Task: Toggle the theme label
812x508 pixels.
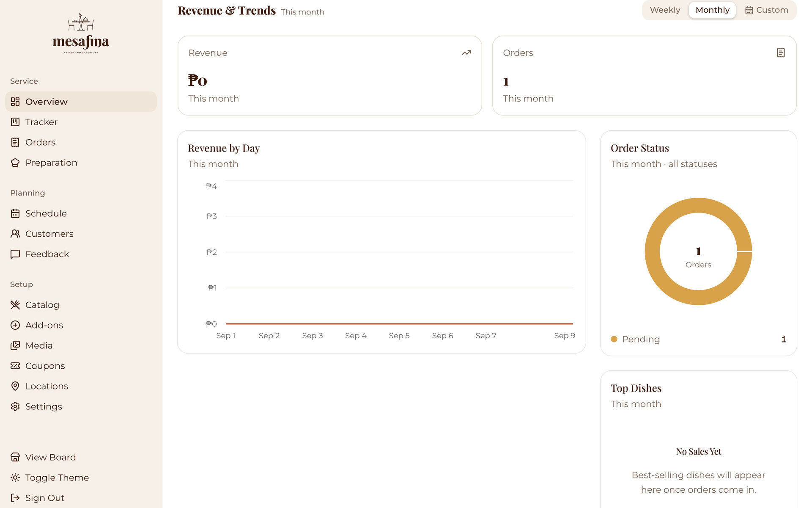Action: [x=57, y=478]
